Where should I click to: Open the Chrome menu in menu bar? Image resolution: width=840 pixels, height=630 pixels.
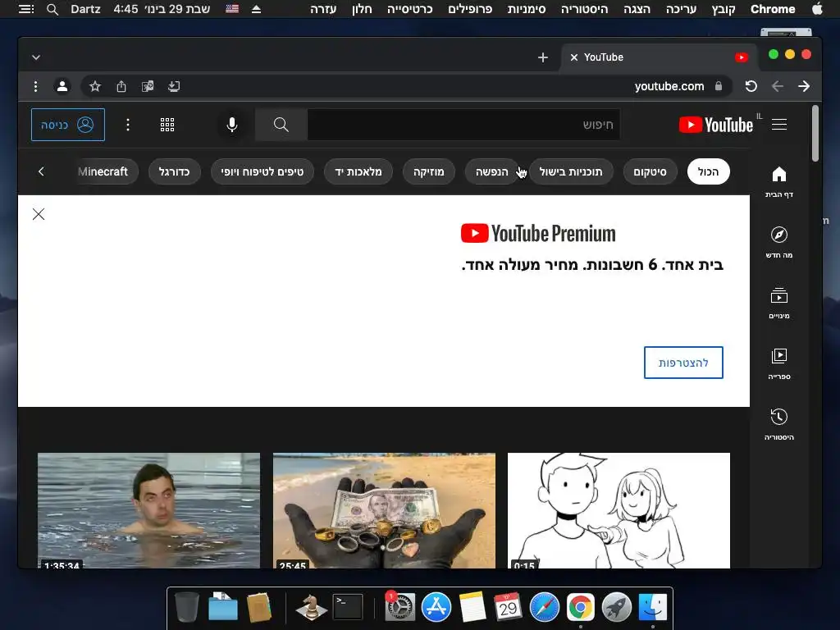773,9
